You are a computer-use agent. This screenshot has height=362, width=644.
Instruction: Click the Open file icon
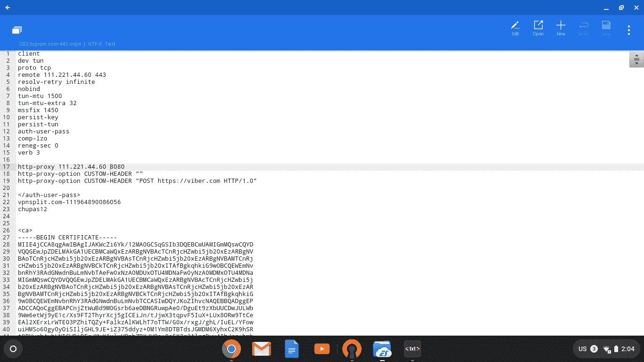[x=538, y=28]
